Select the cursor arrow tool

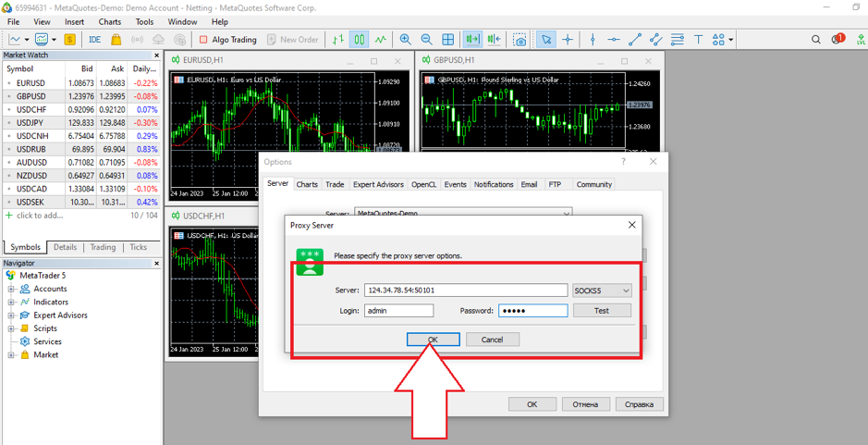coord(546,40)
